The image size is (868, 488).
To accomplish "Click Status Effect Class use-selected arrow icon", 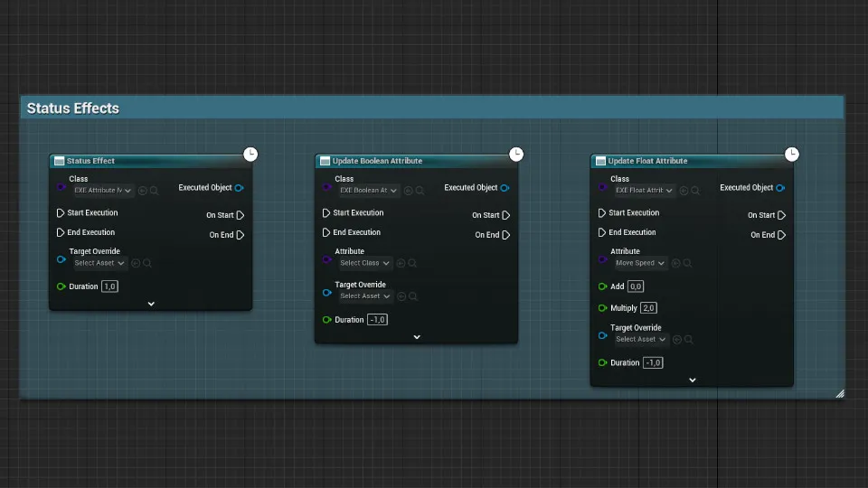I will (142, 191).
